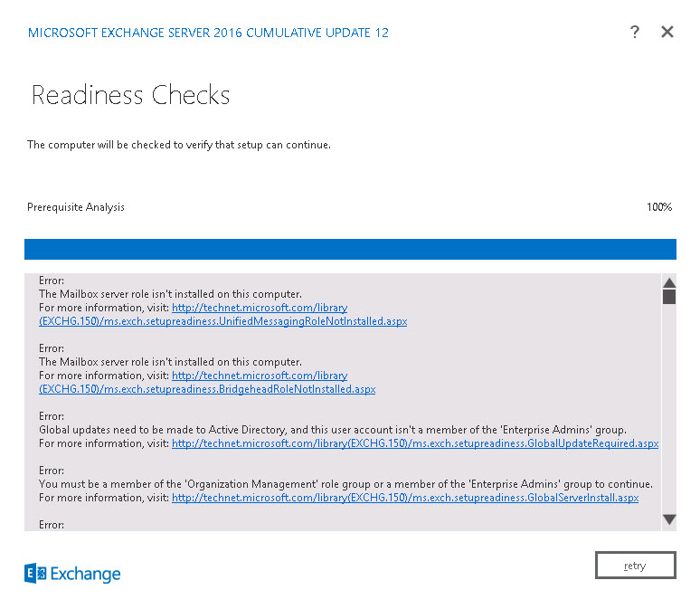Screen dimensions: 700x609
Task: Click the help question mark icon
Action: (635, 32)
